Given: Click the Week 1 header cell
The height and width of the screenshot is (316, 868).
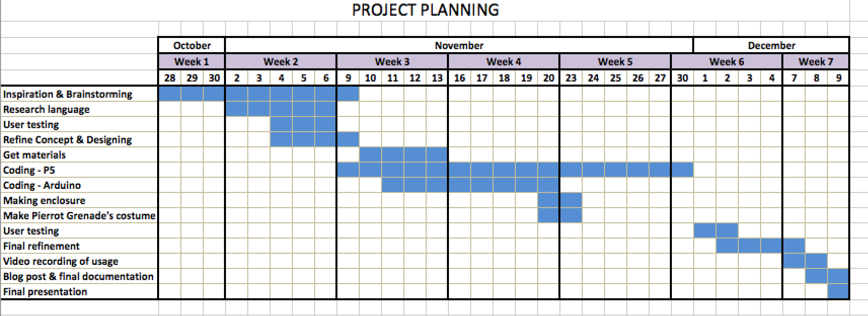Looking at the screenshot, I should pos(192,62).
